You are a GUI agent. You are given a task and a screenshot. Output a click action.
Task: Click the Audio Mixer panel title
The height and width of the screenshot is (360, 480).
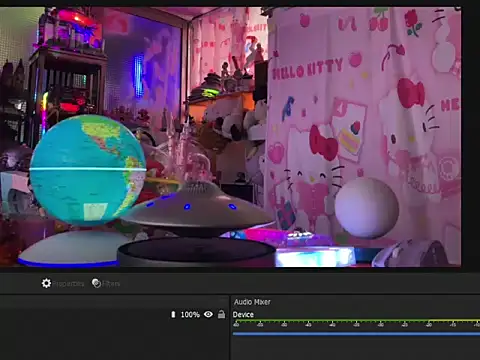point(252,302)
